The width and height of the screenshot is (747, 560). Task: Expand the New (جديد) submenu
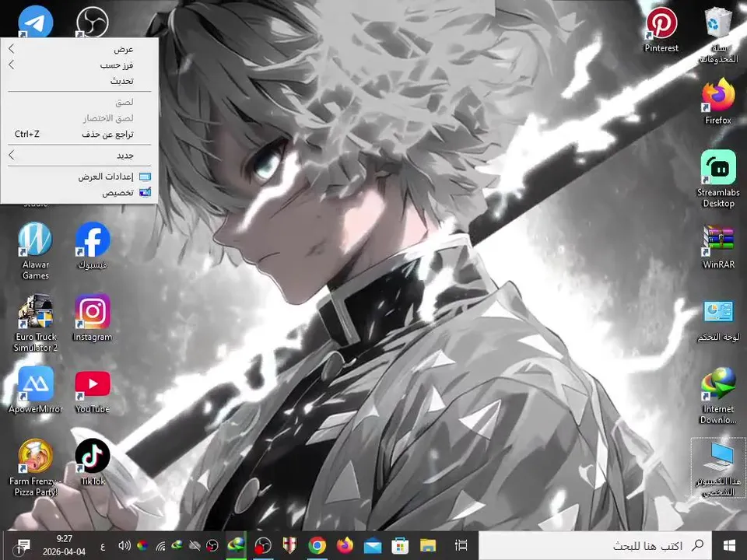pos(79,156)
